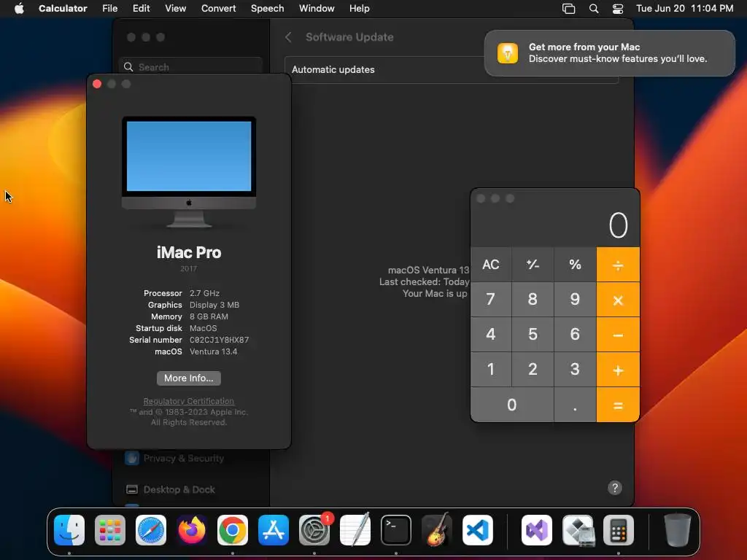Open Google Chrome from the Dock
This screenshot has height=560, width=747.
(x=233, y=530)
